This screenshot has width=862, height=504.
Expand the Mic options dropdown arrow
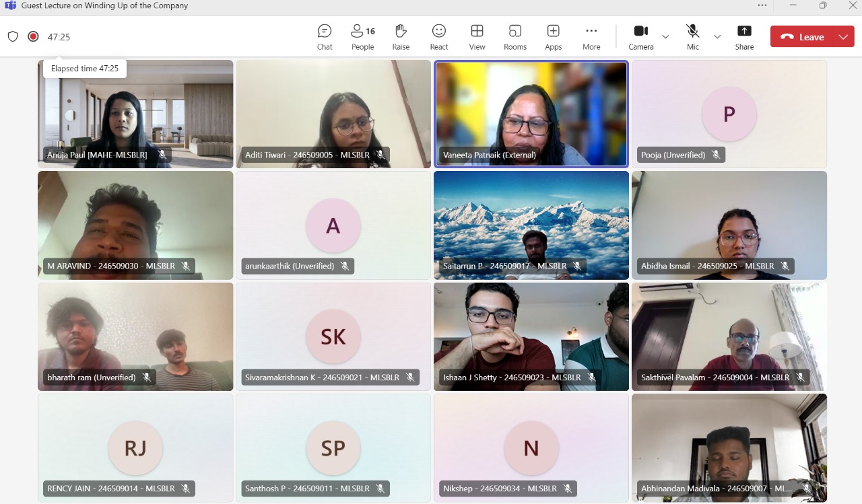[x=717, y=36]
